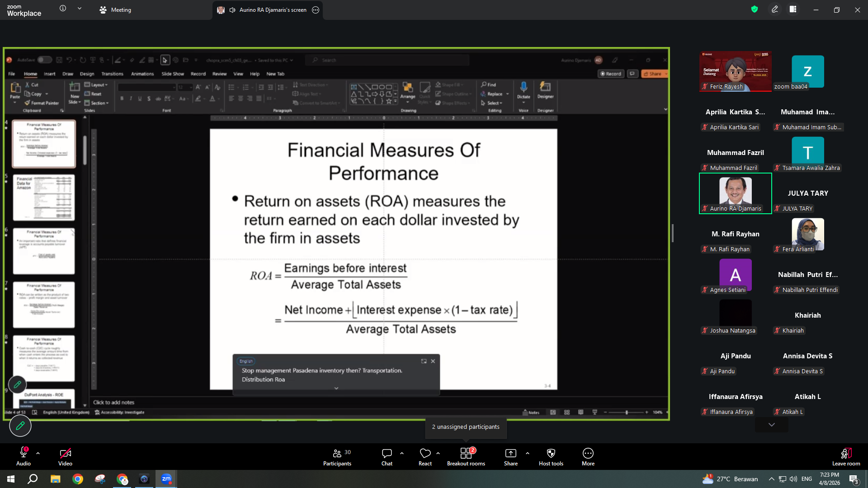Viewport: 868px width, 488px height.
Task: Open the File menu in PowerPoint
Action: pos(12,74)
